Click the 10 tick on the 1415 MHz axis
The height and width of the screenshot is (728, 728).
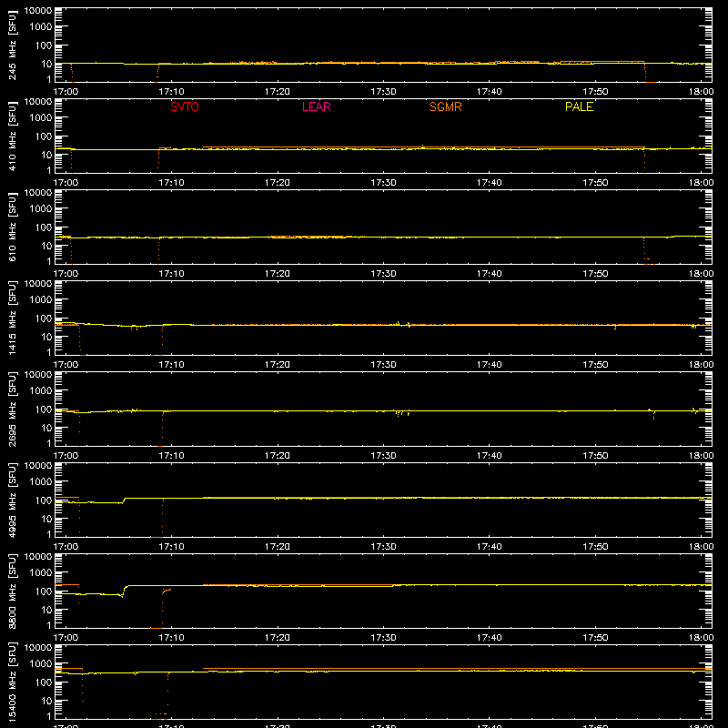[47, 337]
